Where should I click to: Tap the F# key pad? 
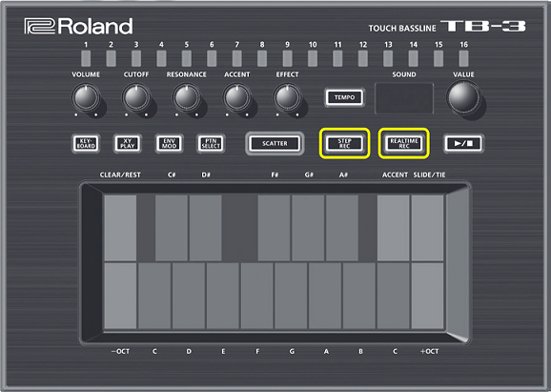point(275,228)
